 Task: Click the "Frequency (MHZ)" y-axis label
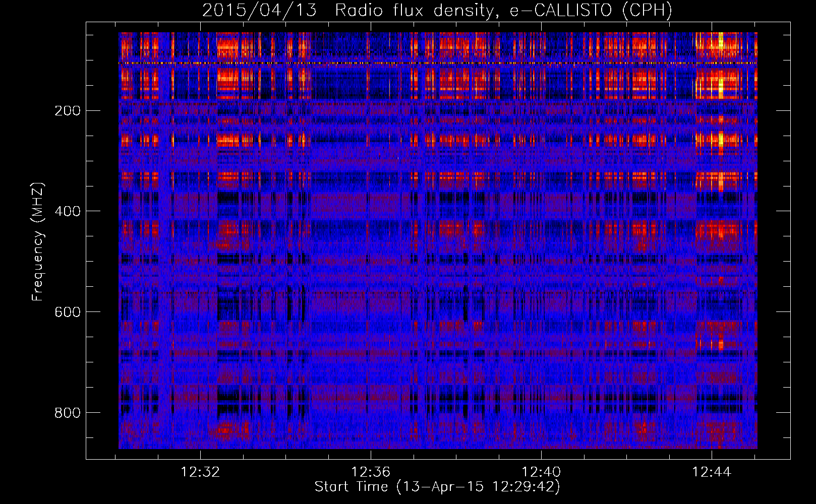click(x=38, y=241)
